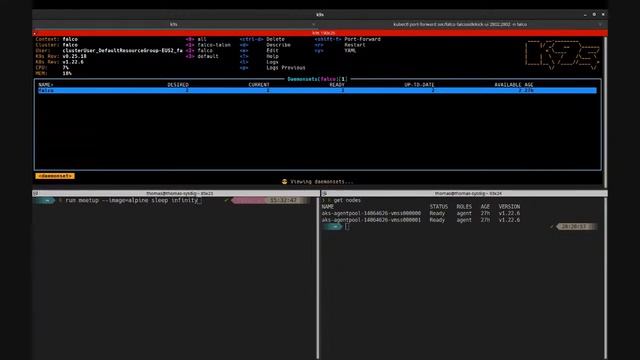Screen dimensions: 640x360
Task: Click the VERSION column header in nodes output
Action: pos(509,207)
